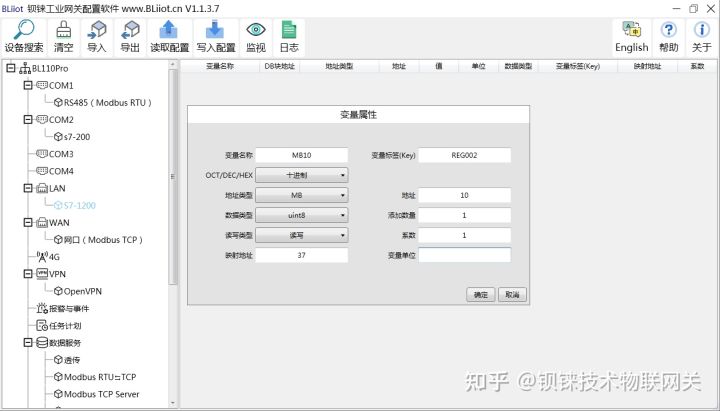The height and width of the screenshot is (411, 720).
Task: Click the empty variable unit field
Action: tap(464, 255)
